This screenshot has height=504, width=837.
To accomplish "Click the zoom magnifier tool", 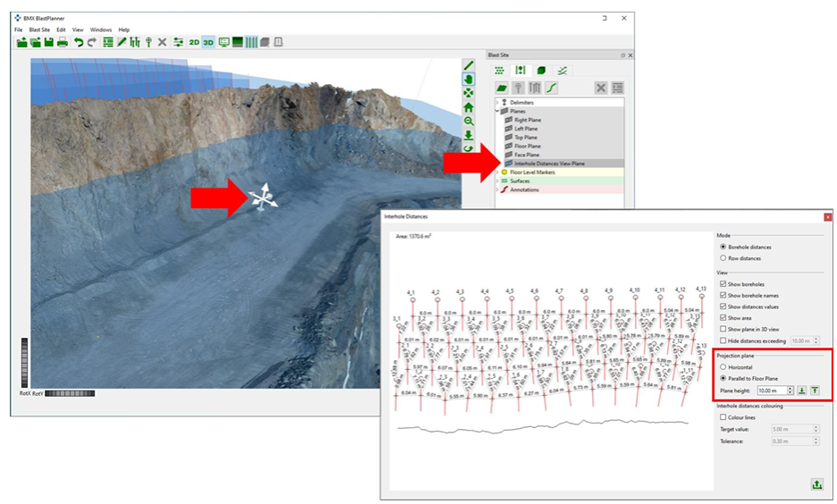I will [469, 121].
